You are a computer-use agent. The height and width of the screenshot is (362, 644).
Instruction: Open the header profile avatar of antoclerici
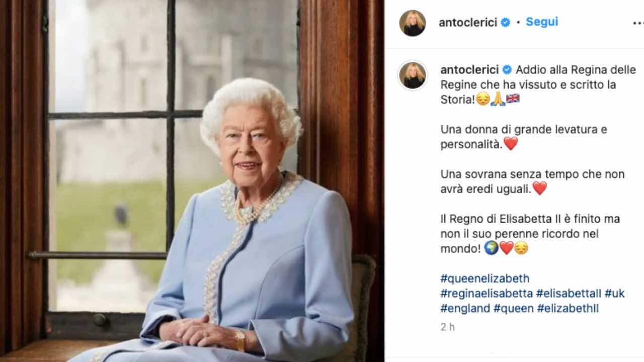click(x=413, y=23)
